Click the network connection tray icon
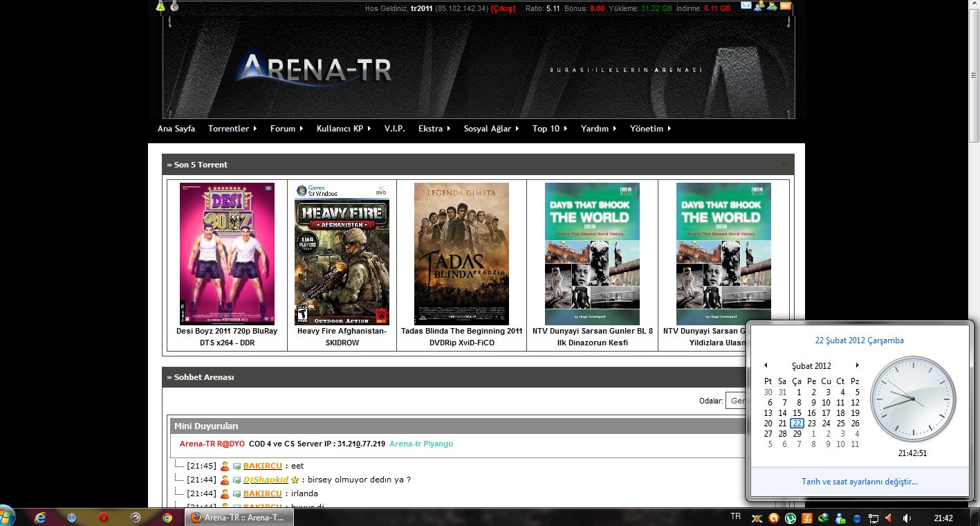980x526 pixels. (873, 518)
